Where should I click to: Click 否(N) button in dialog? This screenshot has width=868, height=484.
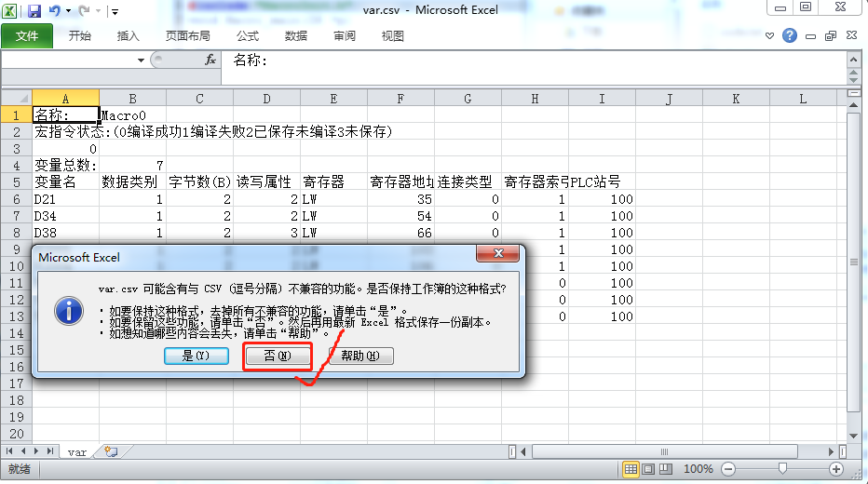click(x=278, y=356)
